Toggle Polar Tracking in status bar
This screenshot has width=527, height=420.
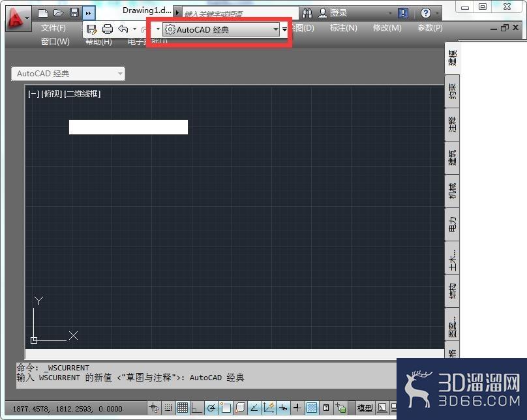(x=211, y=408)
